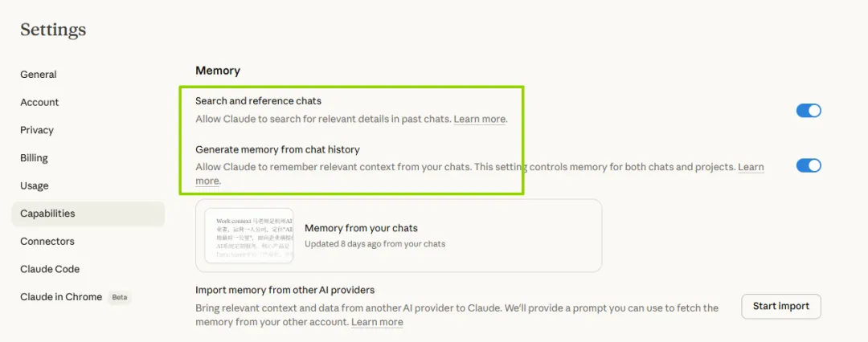Open Connectors settings
Viewport: 868px width, 342px height.
(47, 242)
